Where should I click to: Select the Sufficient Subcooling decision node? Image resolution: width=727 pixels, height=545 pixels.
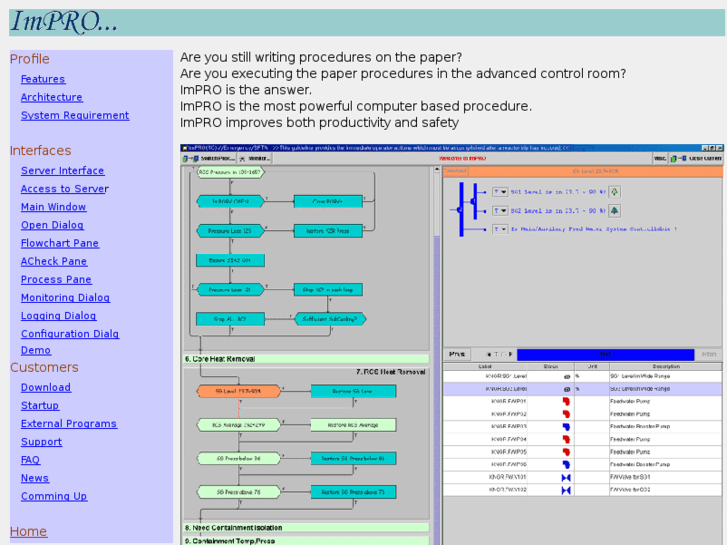point(330,319)
